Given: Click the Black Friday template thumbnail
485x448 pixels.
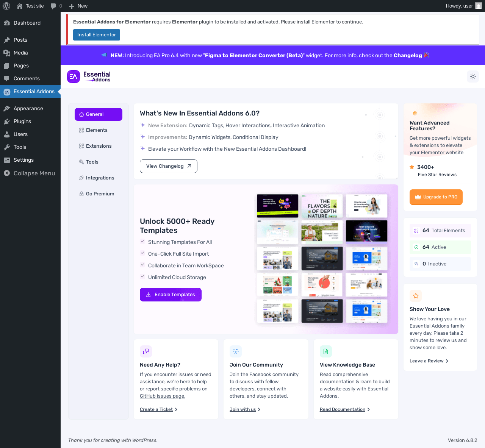Looking at the screenshot, I should [277, 206].
